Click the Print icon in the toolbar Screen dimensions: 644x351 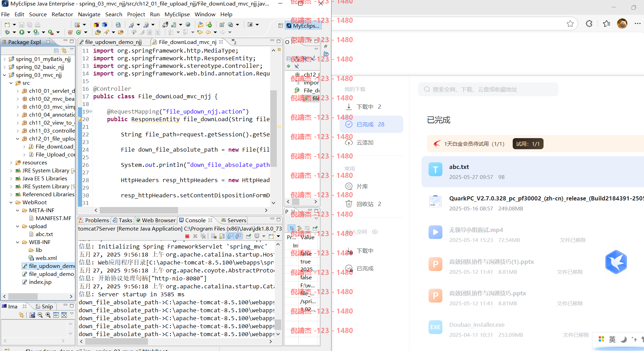37,25
